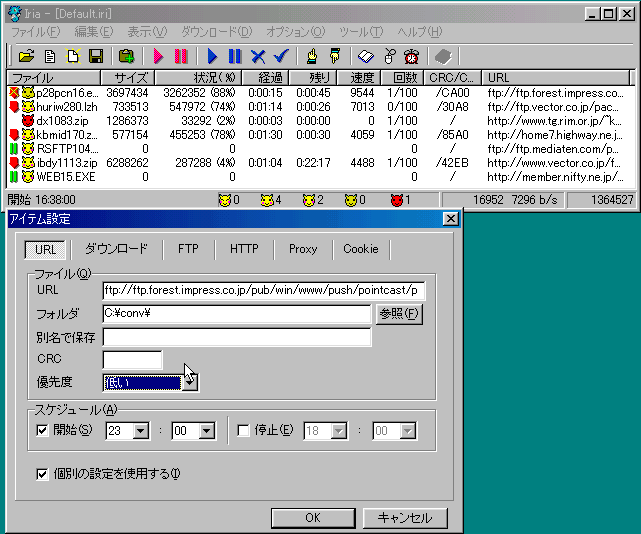Uncheck the 開始 schedule checkbox
The height and width of the screenshot is (534, 641).
42,430
